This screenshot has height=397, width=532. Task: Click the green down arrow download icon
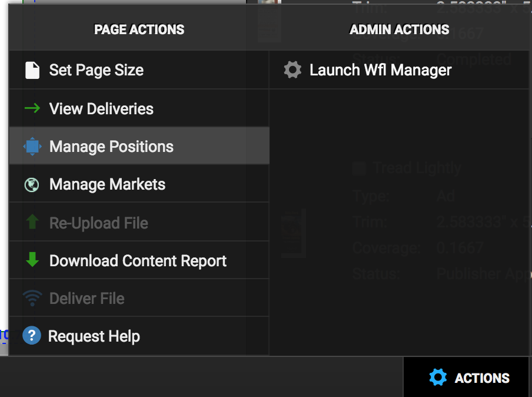click(x=32, y=260)
